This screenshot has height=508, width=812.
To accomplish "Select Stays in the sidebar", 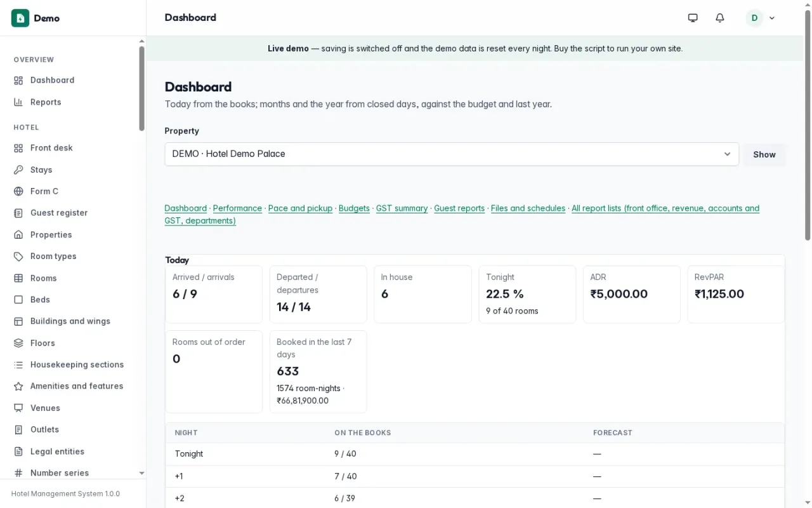I will point(41,170).
